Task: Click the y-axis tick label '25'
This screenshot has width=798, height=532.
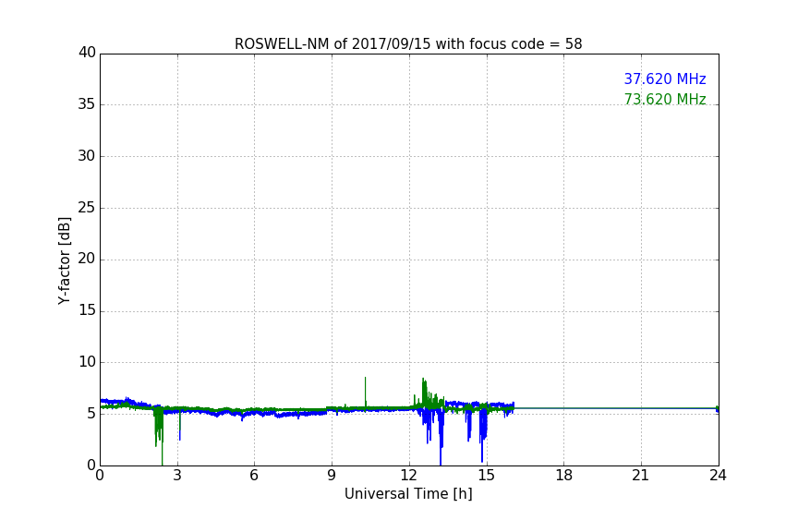Action: (x=87, y=207)
